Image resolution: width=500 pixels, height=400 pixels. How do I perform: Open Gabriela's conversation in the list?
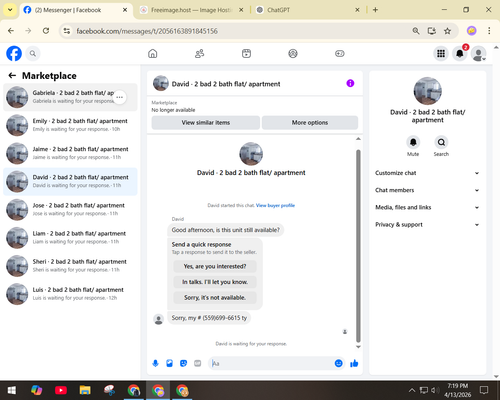[x=70, y=97]
